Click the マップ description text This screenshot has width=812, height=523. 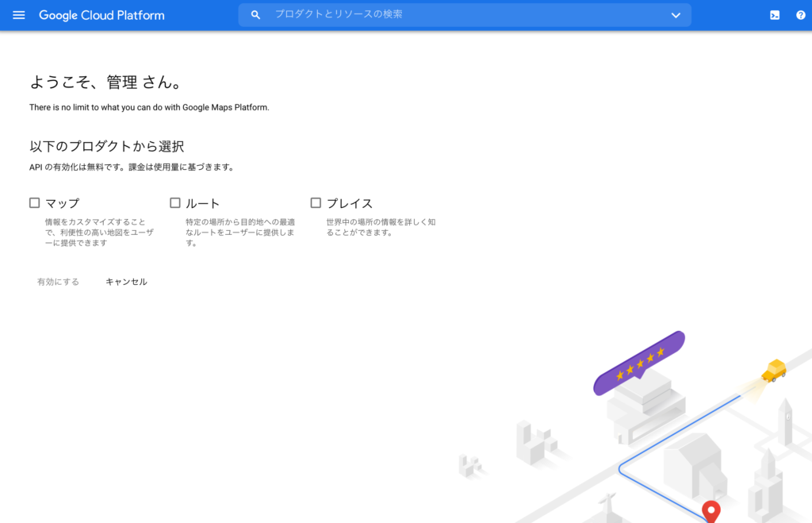tap(99, 233)
